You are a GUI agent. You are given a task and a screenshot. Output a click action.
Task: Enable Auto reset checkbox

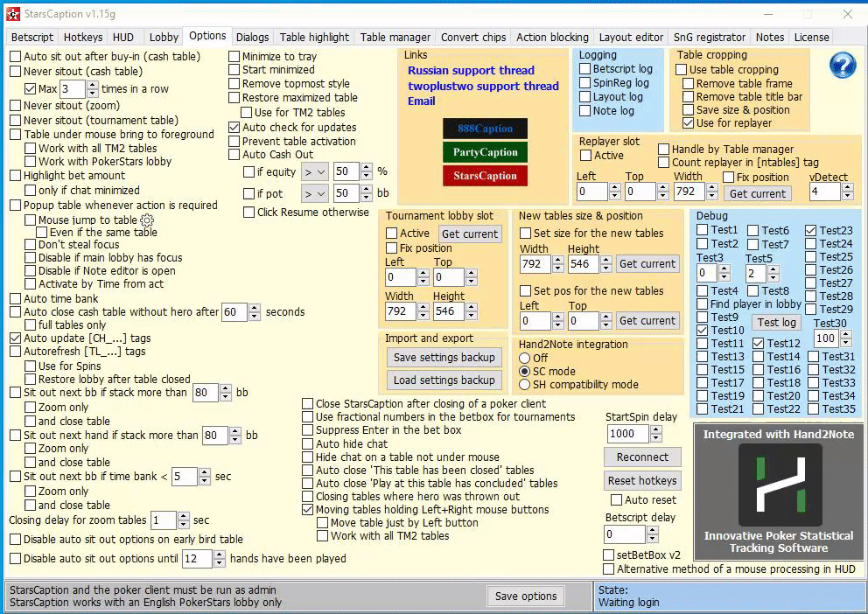tap(616, 500)
